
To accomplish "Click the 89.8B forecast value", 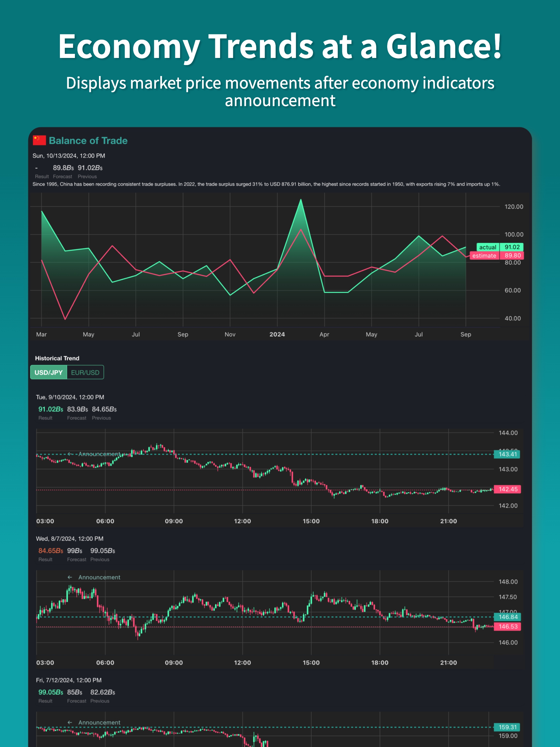I will tap(63, 168).
